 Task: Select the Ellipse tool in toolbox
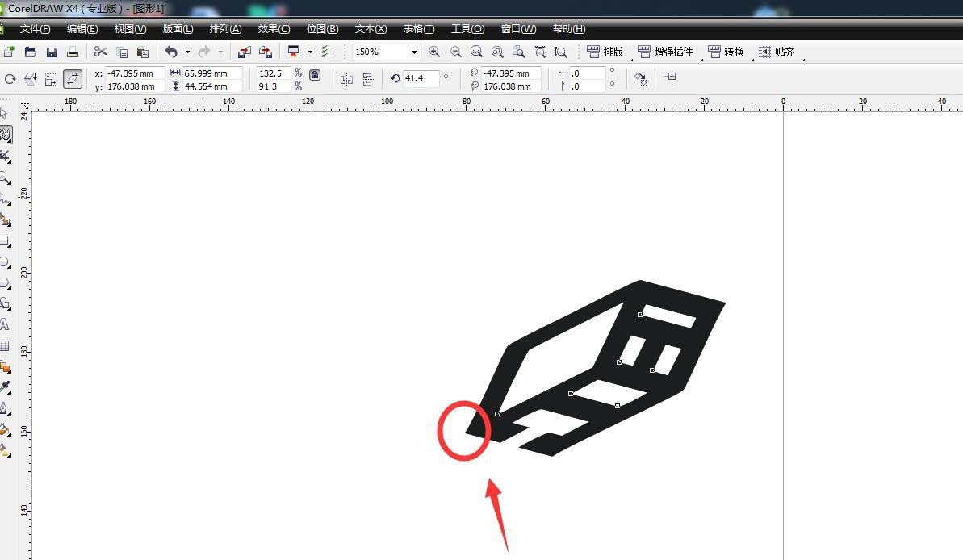[5, 262]
